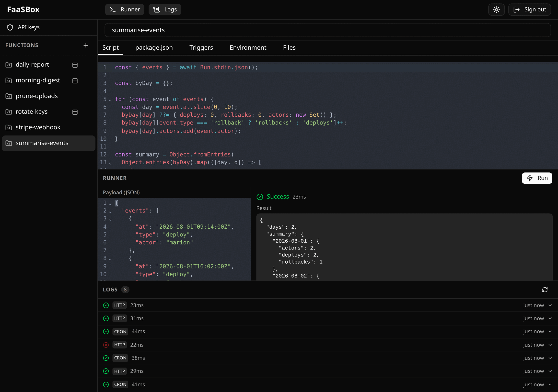This screenshot has width=558, height=392.
Task: Click the success icon on CRON 41ms log
Action: point(106,384)
